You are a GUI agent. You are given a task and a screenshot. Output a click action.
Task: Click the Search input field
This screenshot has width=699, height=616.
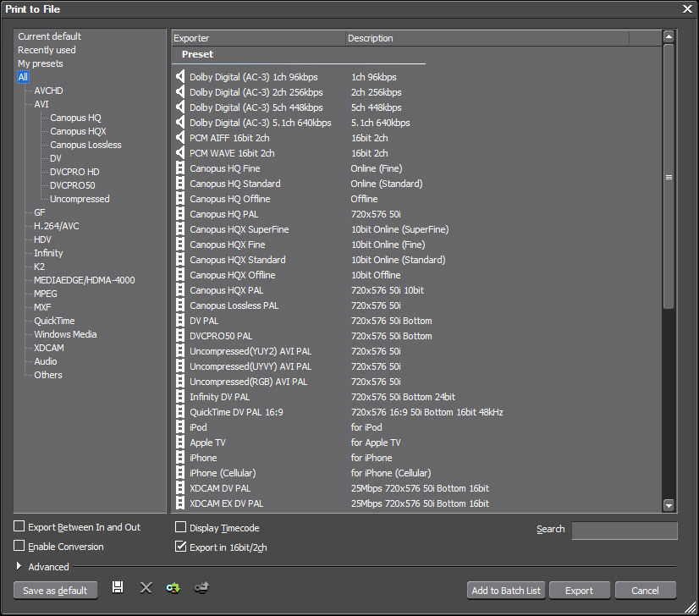625,531
